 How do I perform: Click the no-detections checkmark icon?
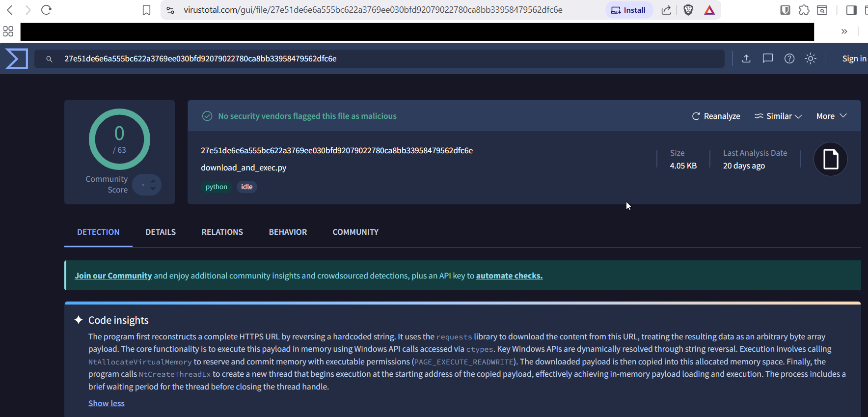coord(207,116)
